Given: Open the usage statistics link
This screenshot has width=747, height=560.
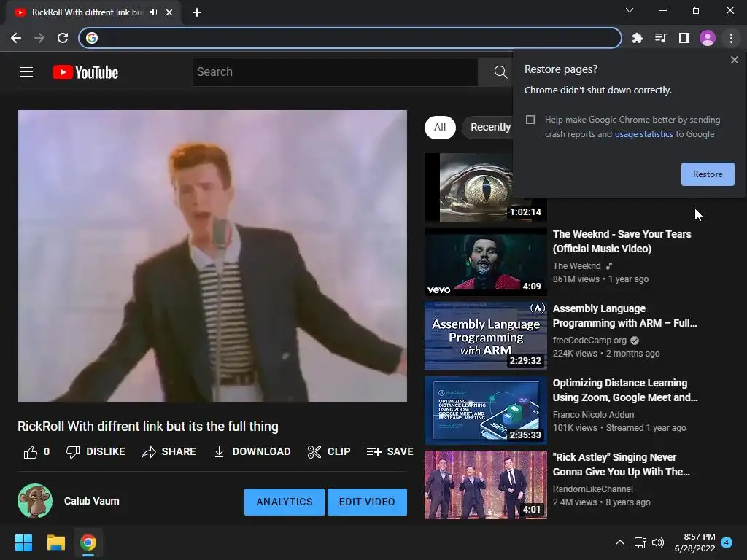Looking at the screenshot, I should (x=643, y=134).
